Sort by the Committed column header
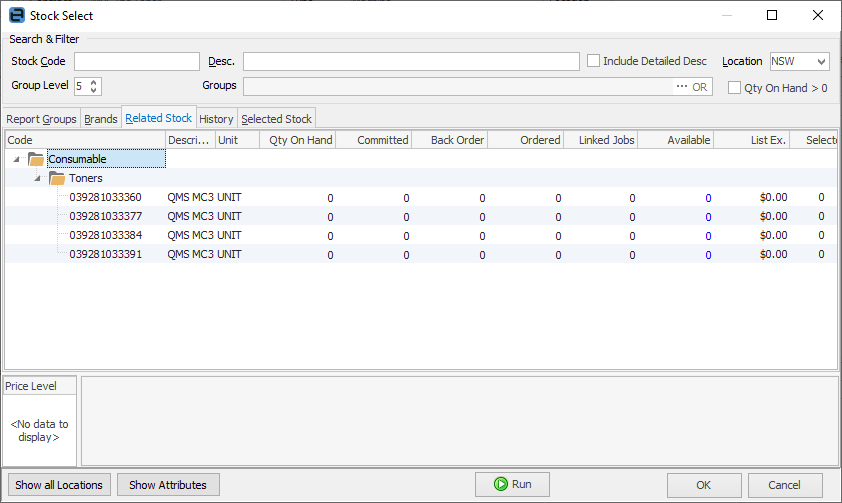This screenshot has height=503, width=842. tap(374, 140)
